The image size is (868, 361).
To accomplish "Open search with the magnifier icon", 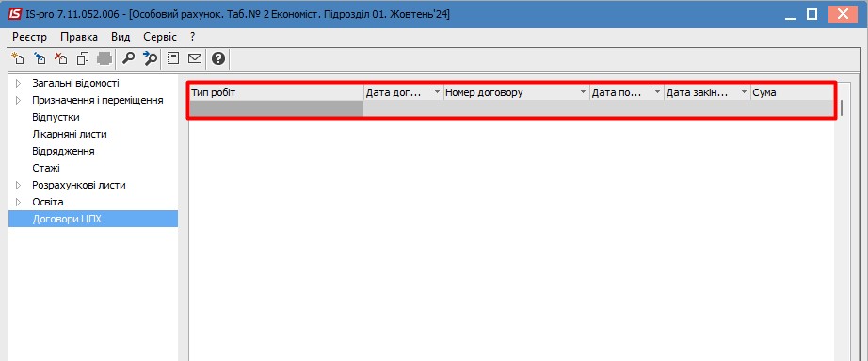I will click(x=128, y=58).
